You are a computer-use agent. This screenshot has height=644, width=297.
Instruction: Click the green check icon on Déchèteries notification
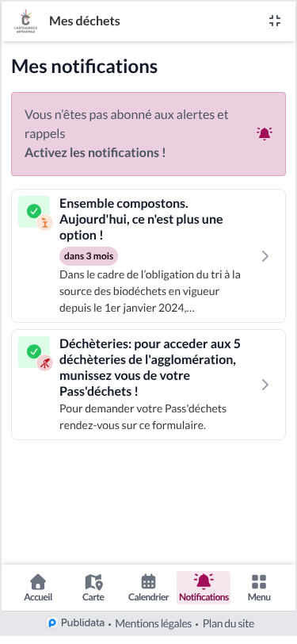pos(34,352)
